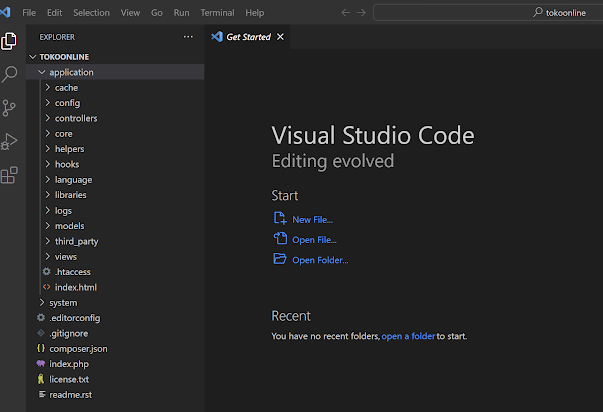Image resolution: width=603 pixels, height=412 pixels.
Task: Open the Source Control view
Action: pyautogui.click(x=9, y=108)
